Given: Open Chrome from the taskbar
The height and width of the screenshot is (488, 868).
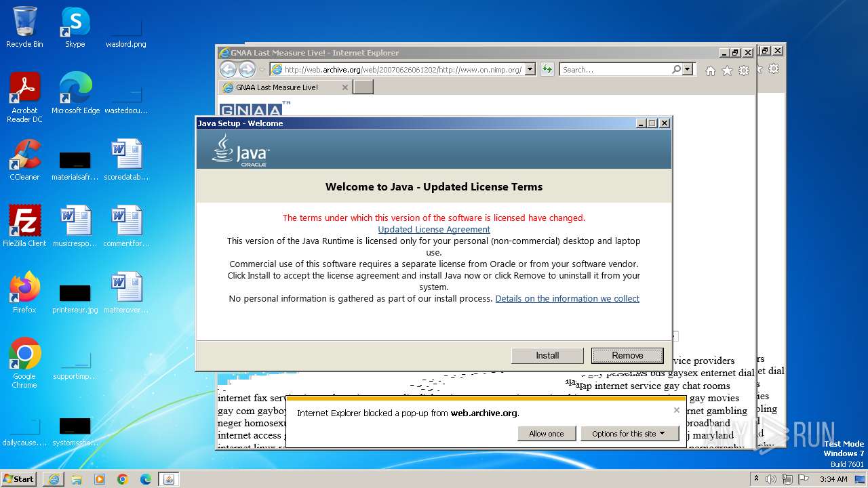Looking at the screenshot, I should pyautogui.click(x=123, y=479).
